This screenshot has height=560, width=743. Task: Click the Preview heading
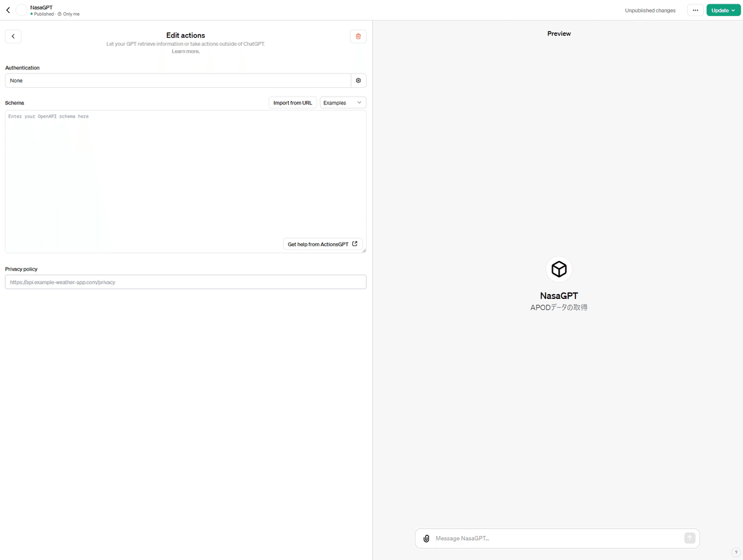point(559,33)
